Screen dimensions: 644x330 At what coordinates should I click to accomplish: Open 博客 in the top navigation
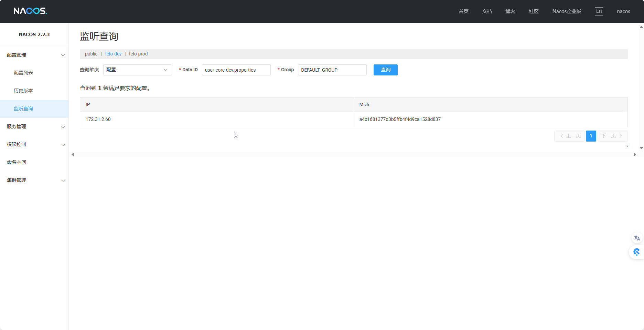(510, 11)
